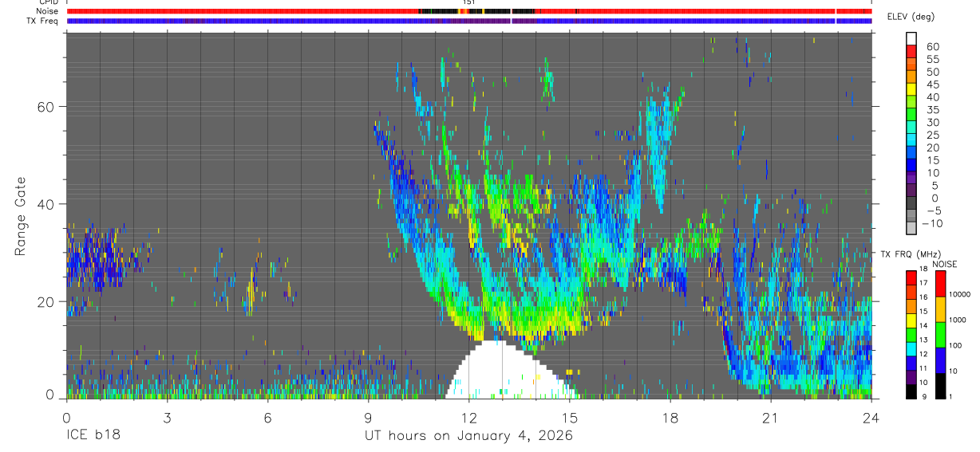This screenshot has height=452, width=980.
Task: Click the time-axis tick label "9"
Action: click(x=368, y=417)
